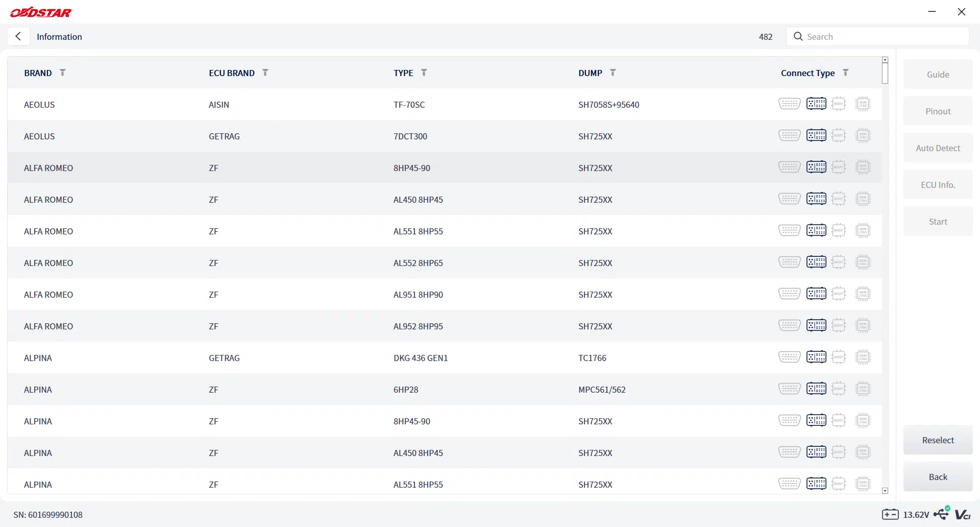The height and width of the screenshot is (527, 980).
Task: Pick the BDM/JTAG icon for AL951 8HP90
Action: [863, 294]
